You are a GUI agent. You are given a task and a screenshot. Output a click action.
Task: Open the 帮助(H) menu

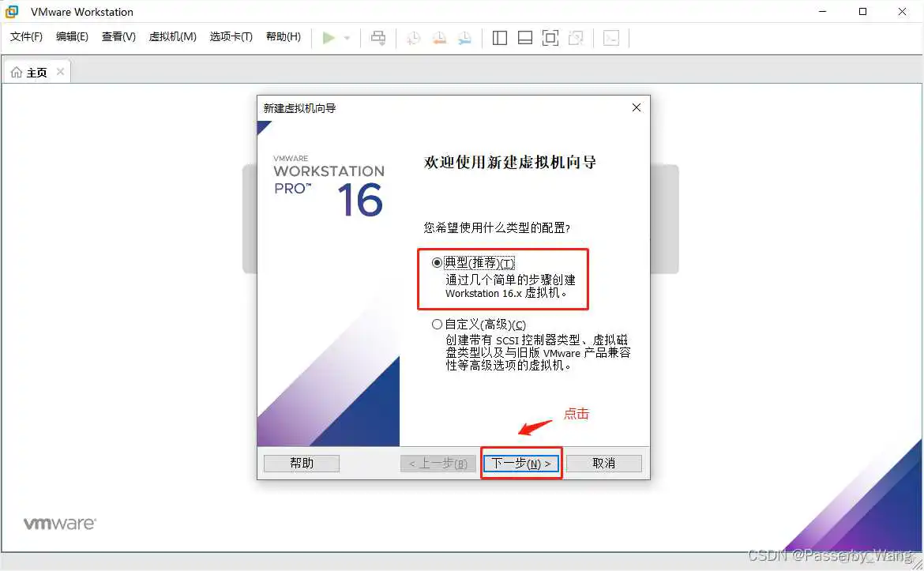click(x=284, y=36)
